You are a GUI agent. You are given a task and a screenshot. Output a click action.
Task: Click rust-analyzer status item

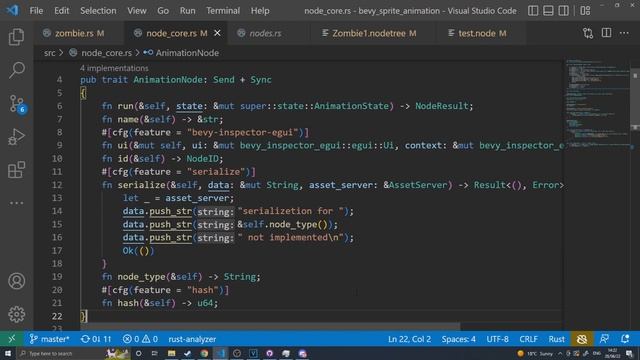coord(192,339)
